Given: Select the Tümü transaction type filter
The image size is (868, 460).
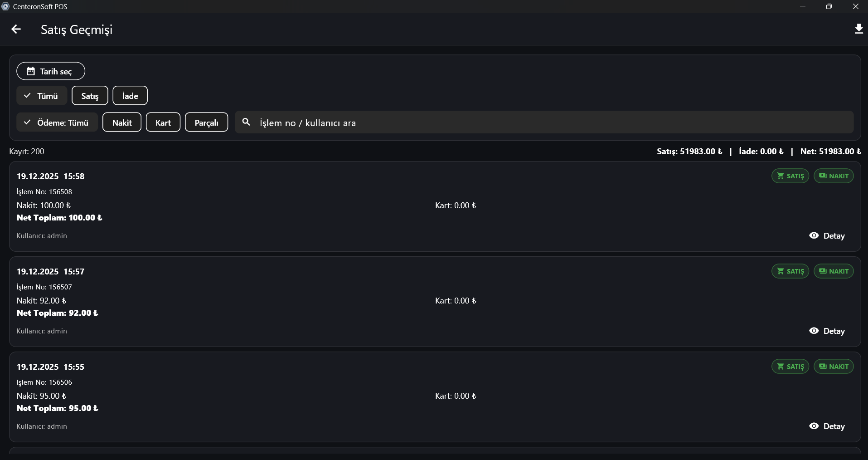Looking at the screenshot, I should 42,96.
